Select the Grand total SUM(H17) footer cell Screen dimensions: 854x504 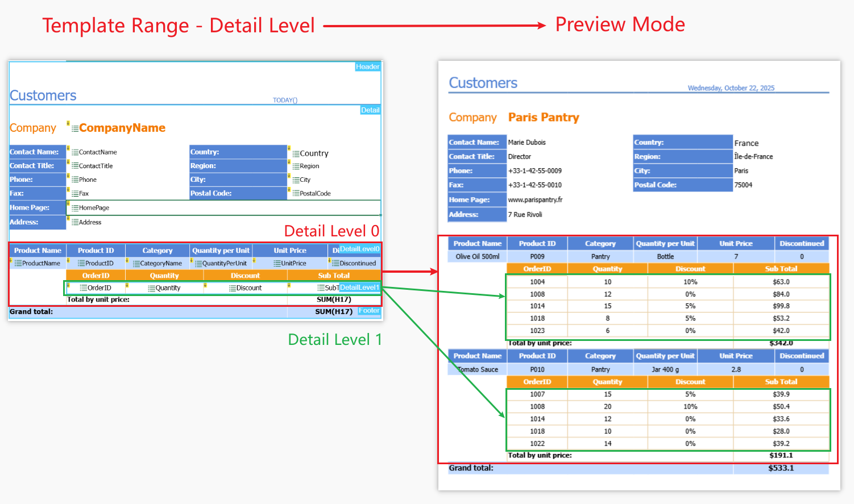pos(333,312)
